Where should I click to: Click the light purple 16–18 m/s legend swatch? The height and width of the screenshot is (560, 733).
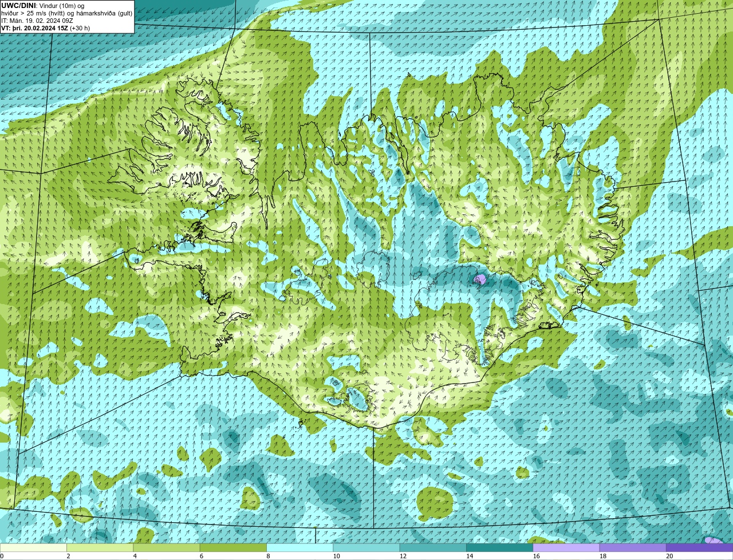(566, 547)
